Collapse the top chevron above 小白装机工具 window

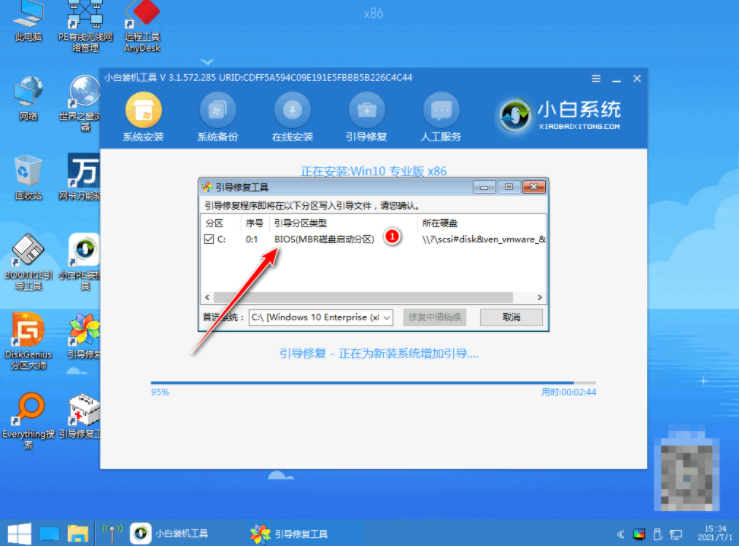pyautogui.click(x=207, y=62)
